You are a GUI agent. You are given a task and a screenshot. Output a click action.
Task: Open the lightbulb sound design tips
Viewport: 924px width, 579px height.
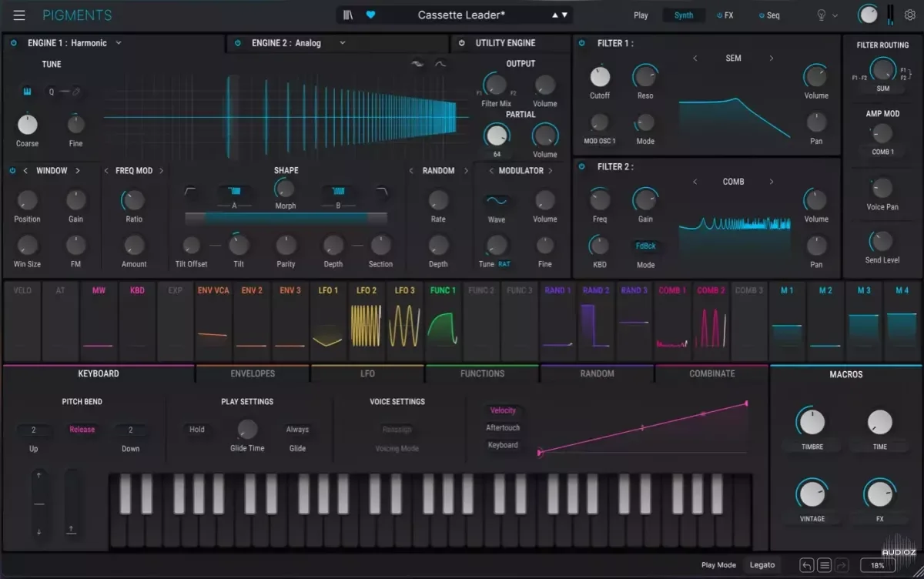pos(822,15)
